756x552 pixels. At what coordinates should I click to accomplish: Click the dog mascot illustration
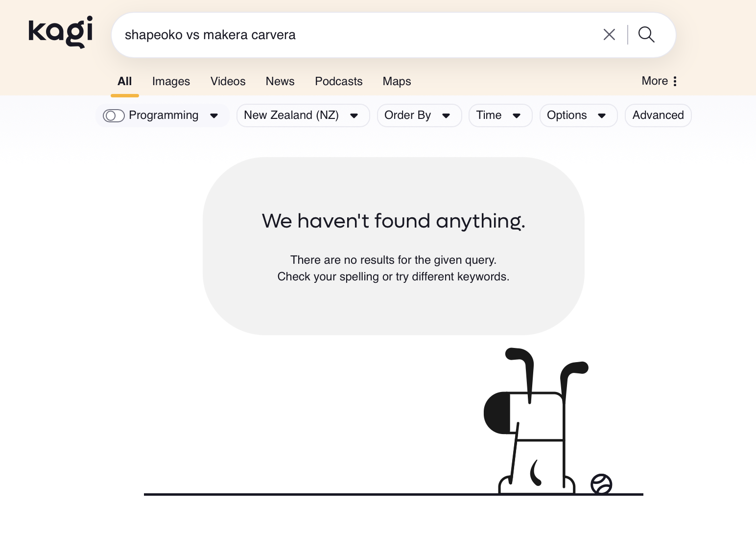tap(537, 421)
